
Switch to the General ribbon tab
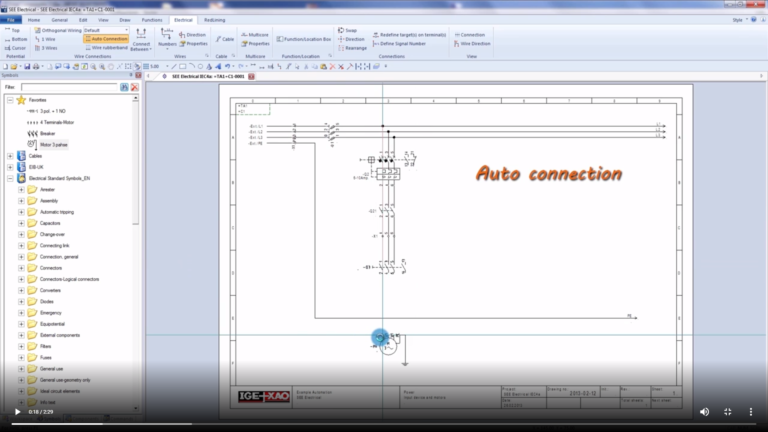point(59,20)
